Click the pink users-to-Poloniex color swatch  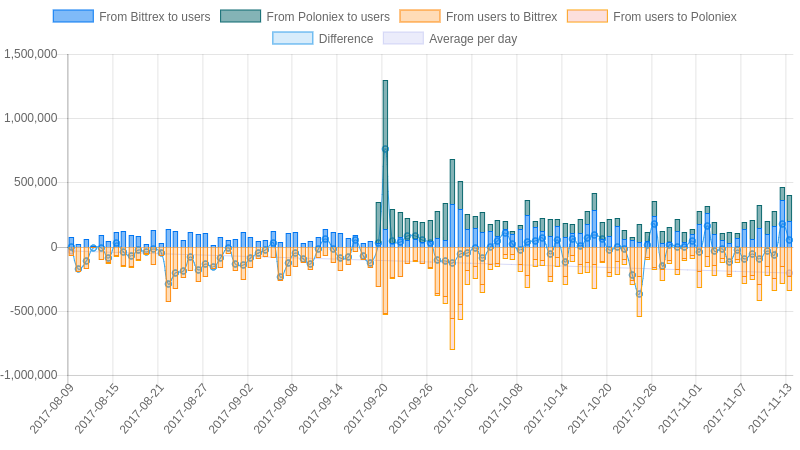[x=587, y=16]
